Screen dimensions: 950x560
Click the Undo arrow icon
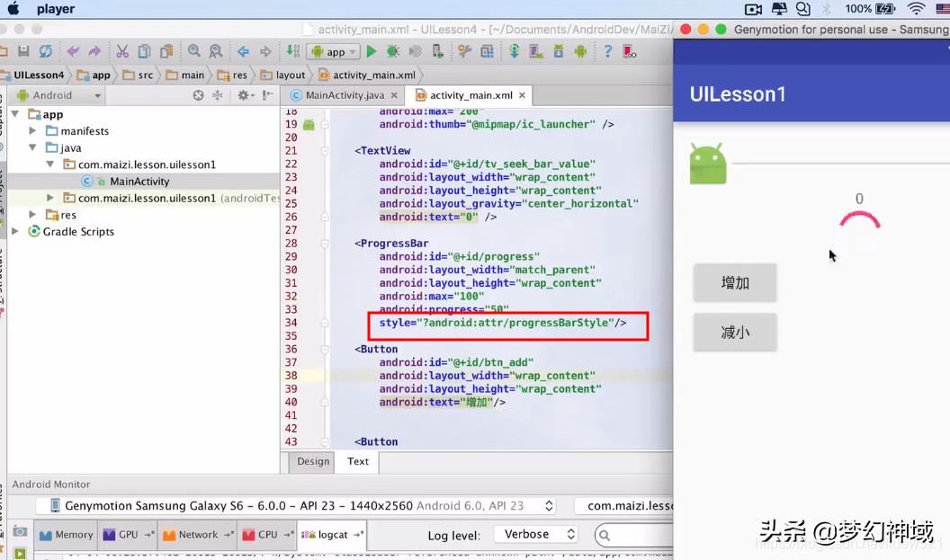(x=71, y=51)
